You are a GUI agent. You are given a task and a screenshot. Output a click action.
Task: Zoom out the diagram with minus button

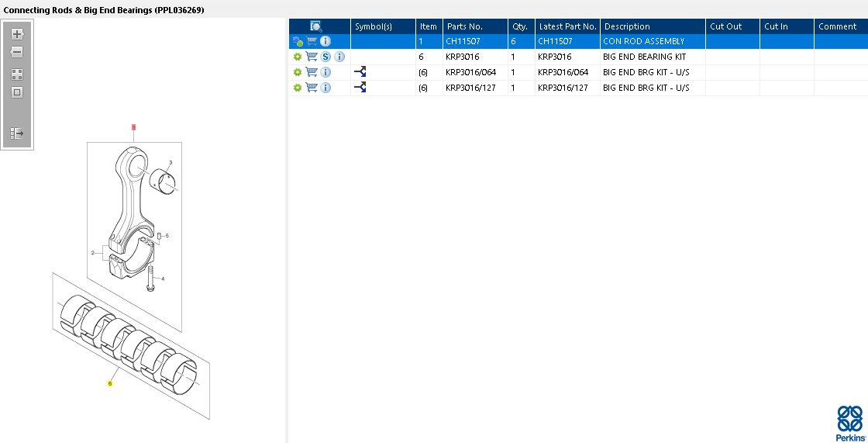click(x=17, y=52)
